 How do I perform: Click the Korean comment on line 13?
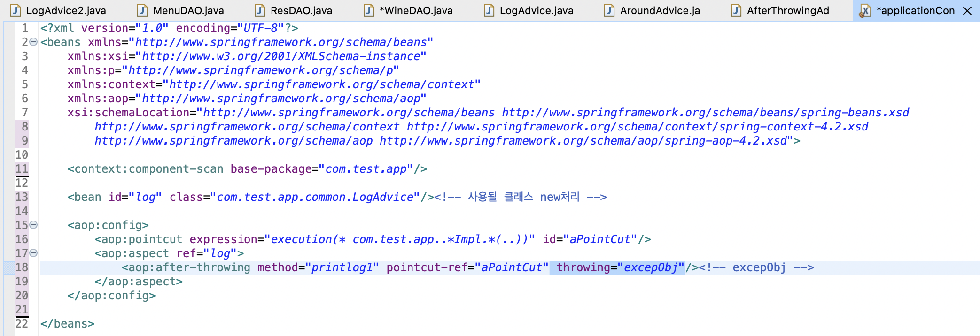521,197
